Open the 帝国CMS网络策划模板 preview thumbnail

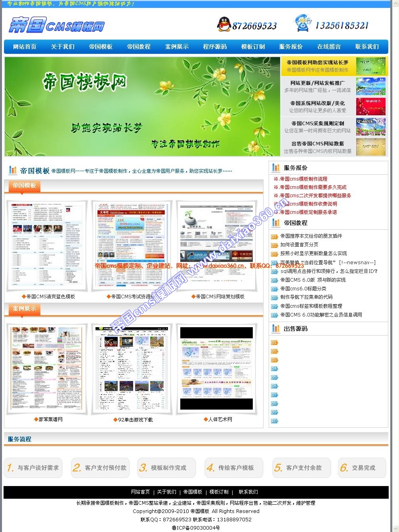(216, 246)
